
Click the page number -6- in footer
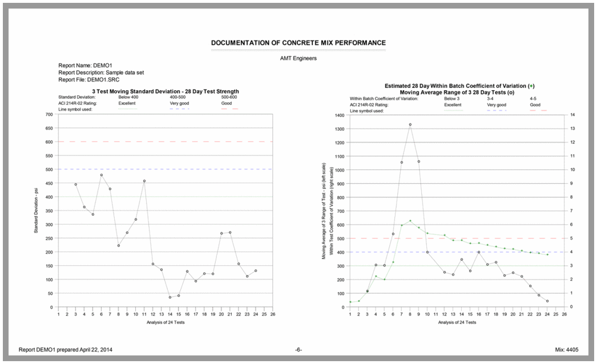(x=298, y=349)
